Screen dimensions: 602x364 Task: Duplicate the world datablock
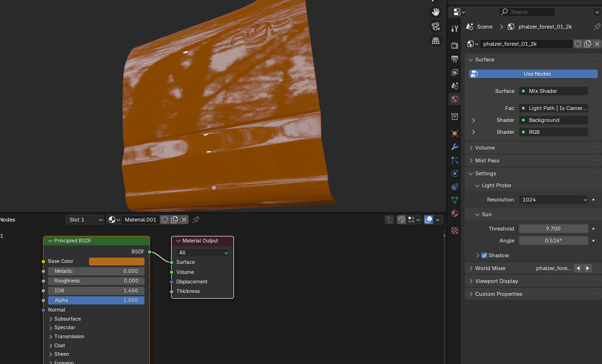[588, 44]
